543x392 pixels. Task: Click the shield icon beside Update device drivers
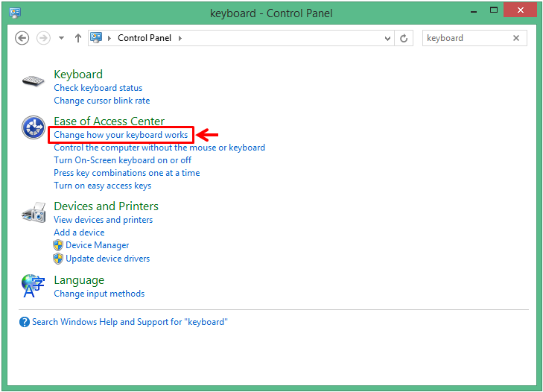(58, 259)
